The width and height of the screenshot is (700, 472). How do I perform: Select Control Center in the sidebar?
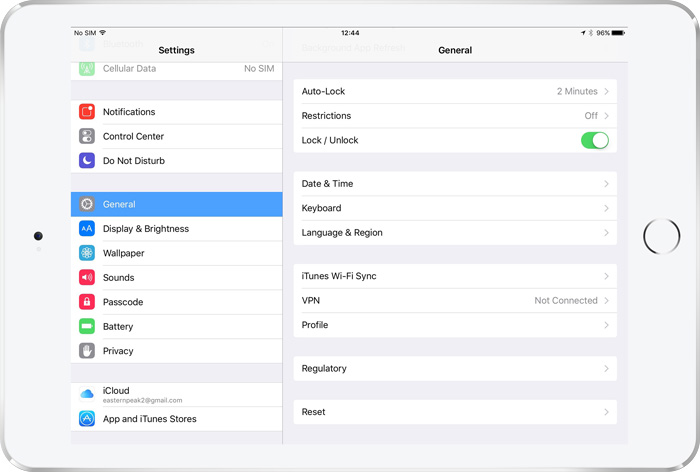176,136
